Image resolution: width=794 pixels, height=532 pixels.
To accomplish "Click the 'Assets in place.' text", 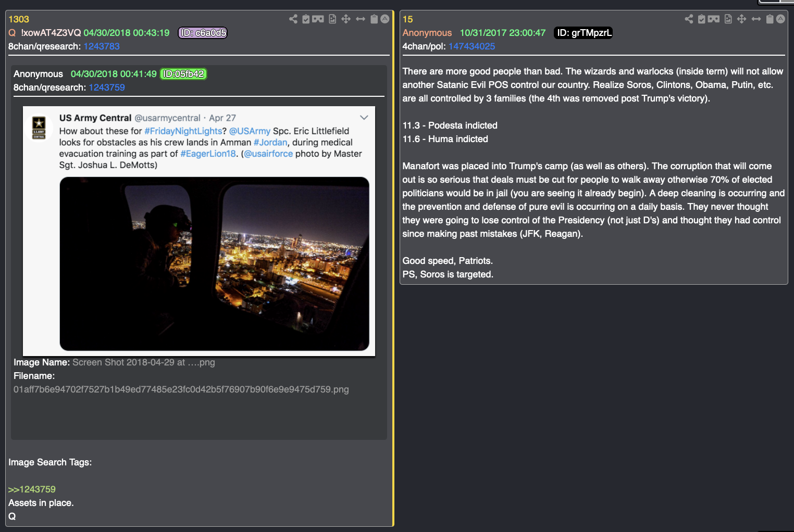I will pos(41,503).
